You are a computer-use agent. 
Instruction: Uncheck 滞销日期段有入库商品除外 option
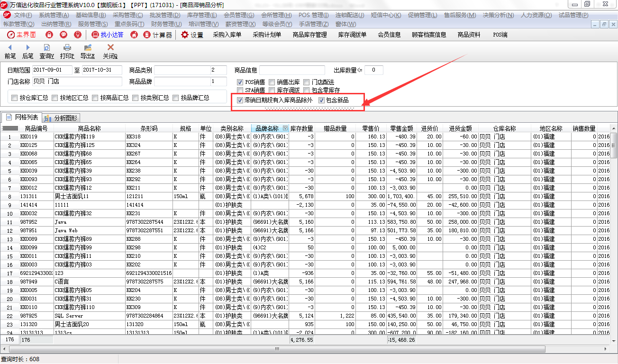point(240,100)
